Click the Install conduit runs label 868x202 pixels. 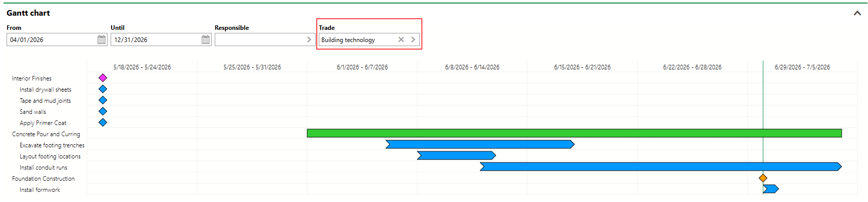[43, 168]
